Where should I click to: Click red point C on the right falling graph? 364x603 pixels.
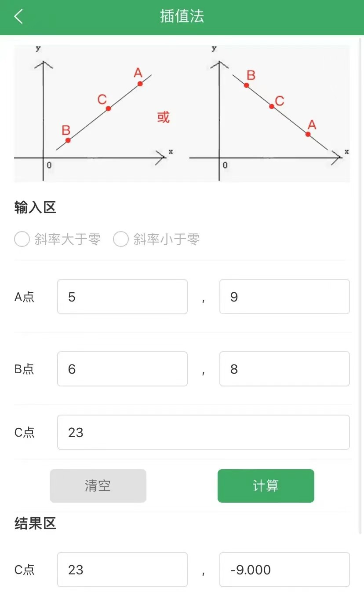(272, 106)
